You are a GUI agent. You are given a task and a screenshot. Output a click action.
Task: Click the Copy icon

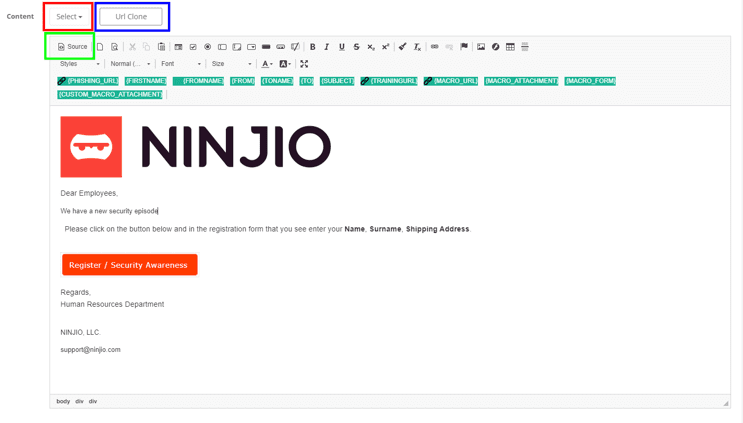tap(146, 46)
